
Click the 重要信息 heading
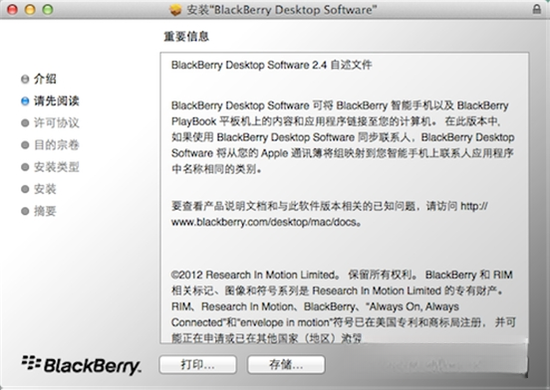pos(186,36)
